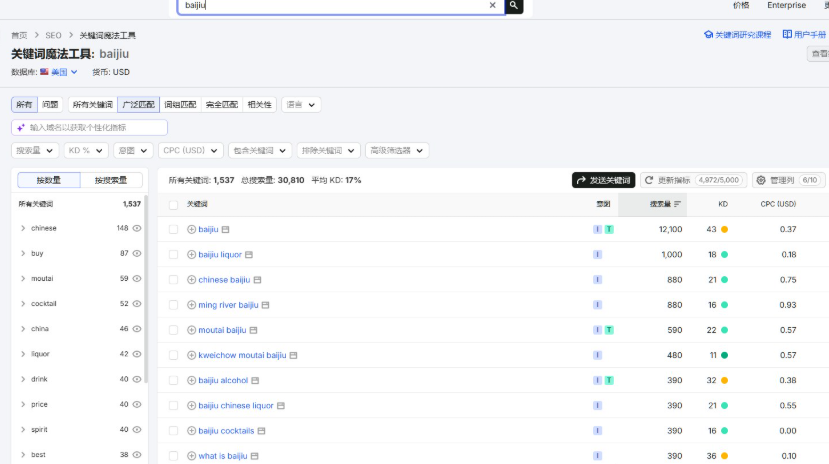The height and width of the screenshot is (464, 829).
Task: Open SERP icon beside 'baijiu liquor'
Action: (249, 255)
